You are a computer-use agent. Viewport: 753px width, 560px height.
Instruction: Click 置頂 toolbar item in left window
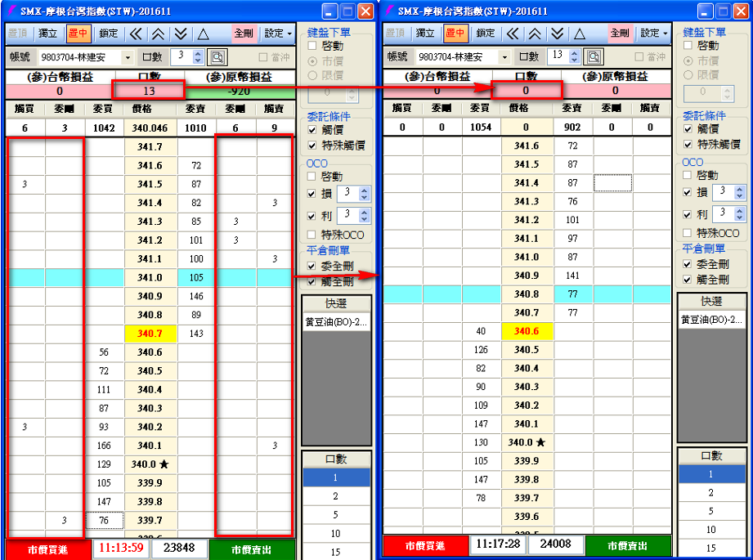(18, 34)
